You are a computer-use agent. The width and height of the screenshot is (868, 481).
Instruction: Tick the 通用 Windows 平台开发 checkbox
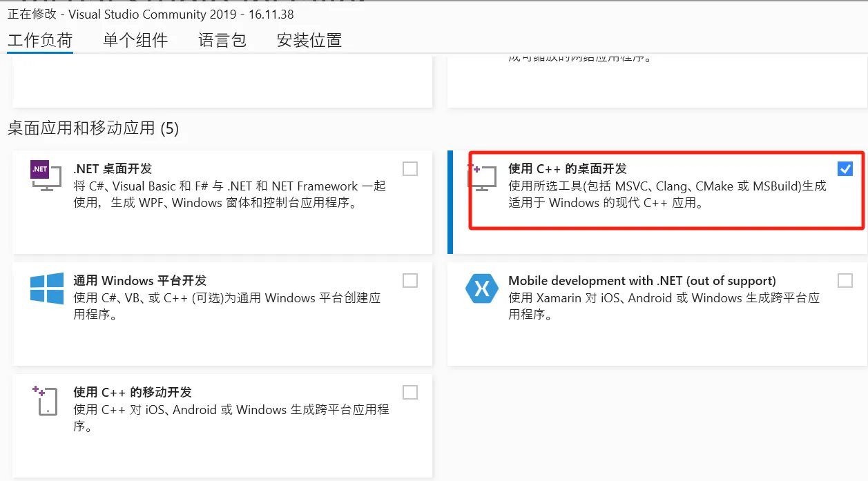[410, 280]
